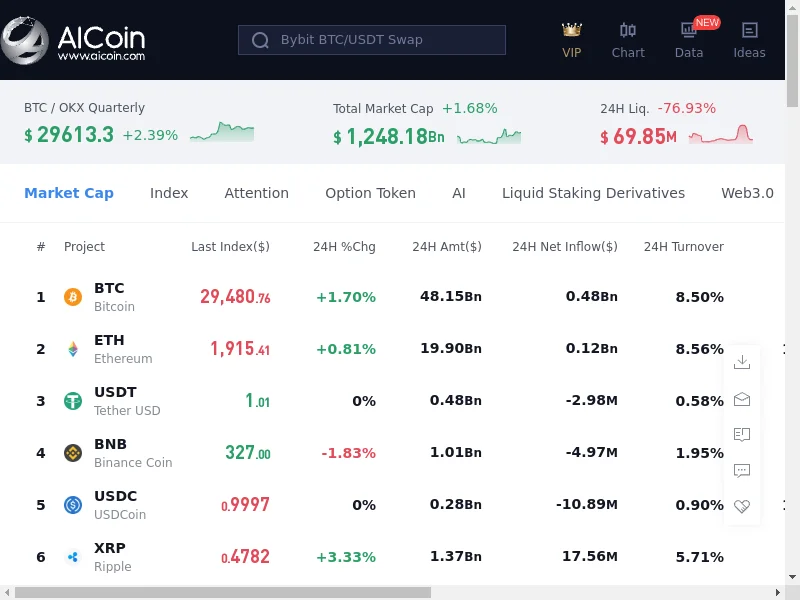The image size is (800, 600).
Task: Open the Chart page icon
Action: tap(628, 31)
